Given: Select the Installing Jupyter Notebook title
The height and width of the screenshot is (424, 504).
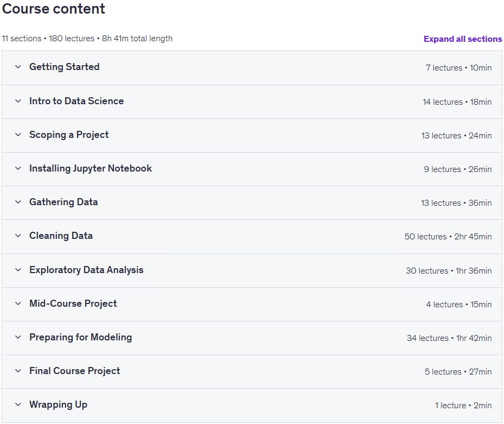Looking at the screenshot, I should [90, 169].
